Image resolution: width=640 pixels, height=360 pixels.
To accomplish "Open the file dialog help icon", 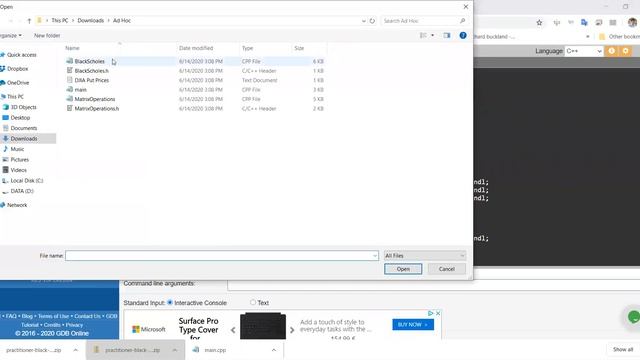I will pyautogui.click(x=463, y=36).
